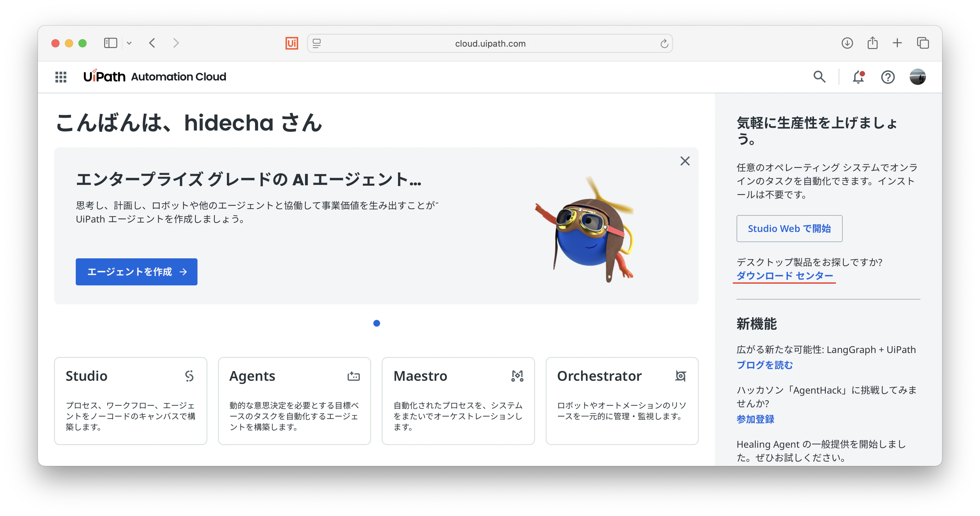This screenshot has height=516, width=980.
Task: Open the website settings icon in address bar
Action: [317, 43]
